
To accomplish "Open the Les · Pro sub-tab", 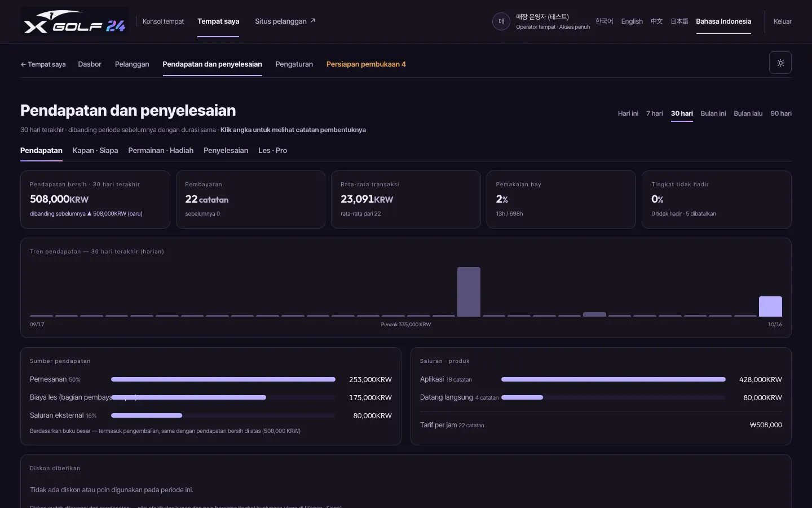I will click(x=272, y=151).
